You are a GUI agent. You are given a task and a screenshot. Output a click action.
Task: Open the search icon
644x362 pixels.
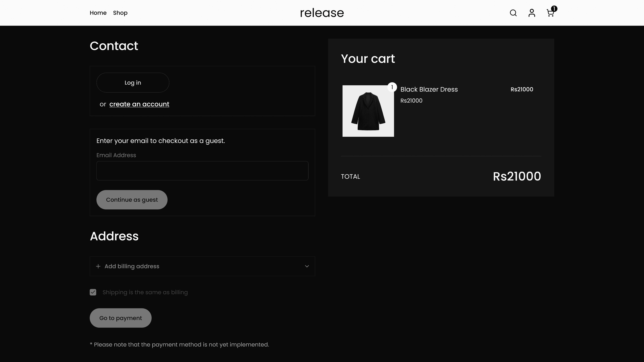click(x=513, y=13)
